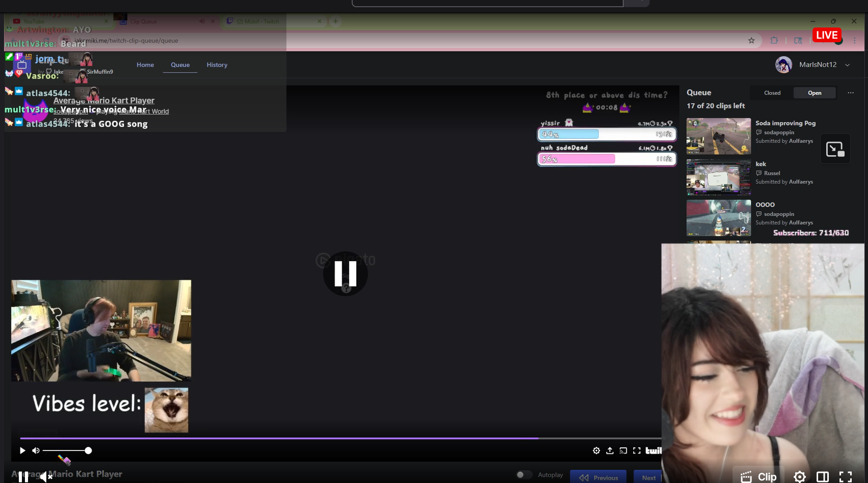
Task: Unmute the live stream speaker icon
Action: tap(46, 477)
